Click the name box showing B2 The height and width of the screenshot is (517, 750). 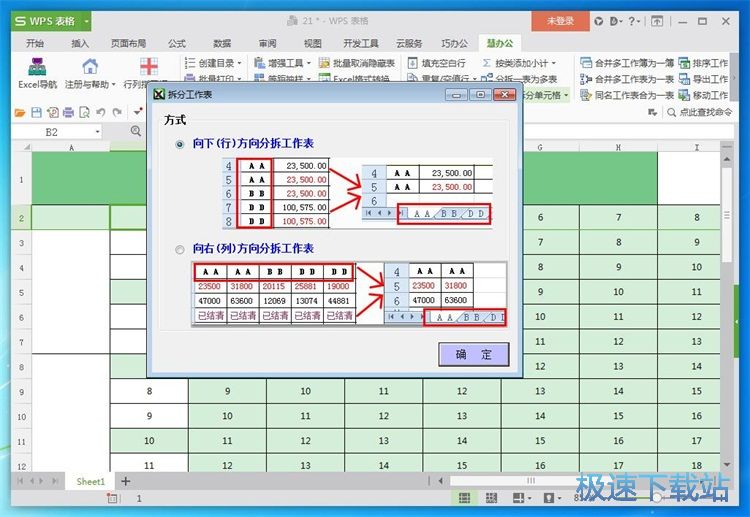pyautogui.click(x=52, y=132)
